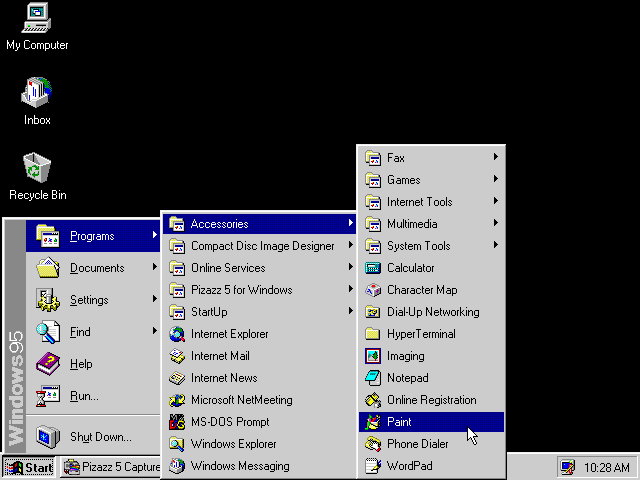The image size is (640, 480).
Task: Expand the System Tools submenu arrow
Action: [496, 245]
